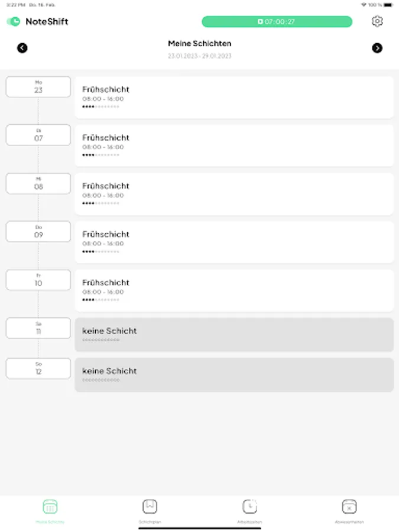Go to next week arrow

click(377, 48)
